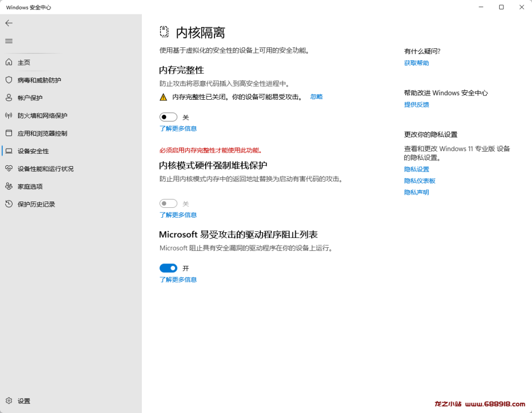Minimize the Windows 安全中心 window
The height and width of the screenshot is (413, 532).
click(481, 7)
